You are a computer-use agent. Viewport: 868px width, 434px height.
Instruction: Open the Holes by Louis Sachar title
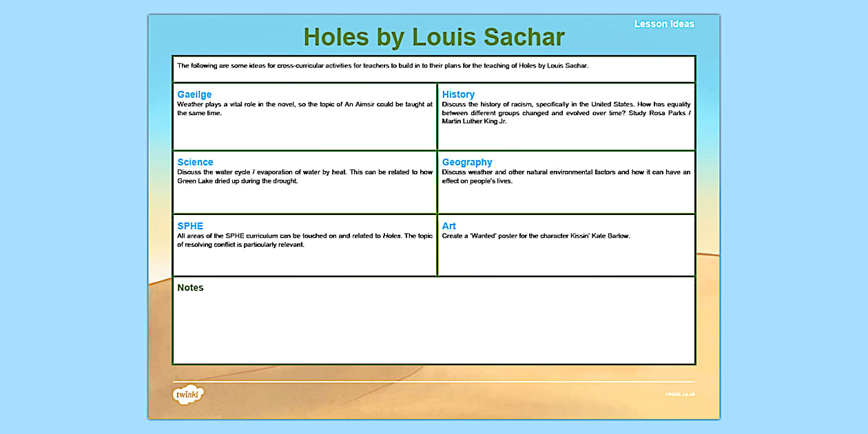[x=434, y=37]
